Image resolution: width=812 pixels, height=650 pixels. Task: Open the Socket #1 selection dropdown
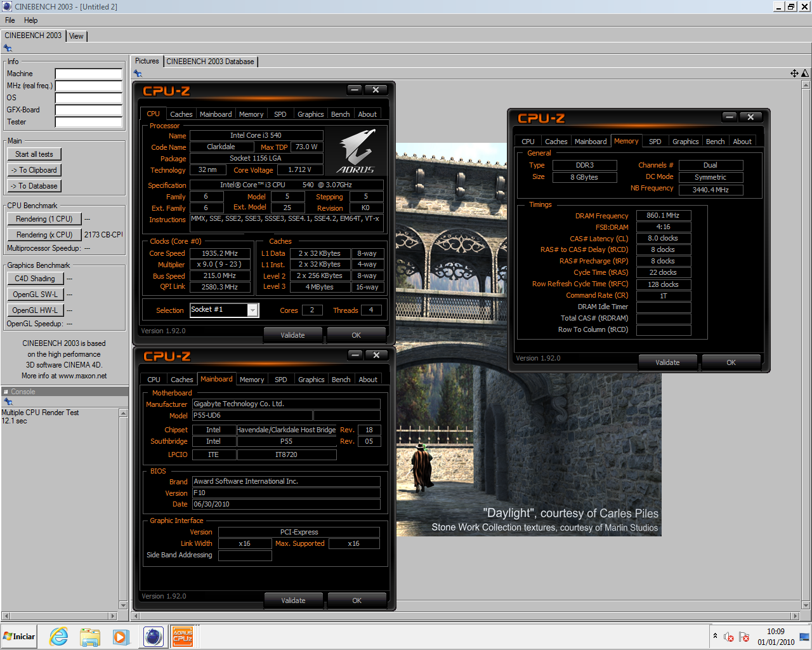point(252,310)
